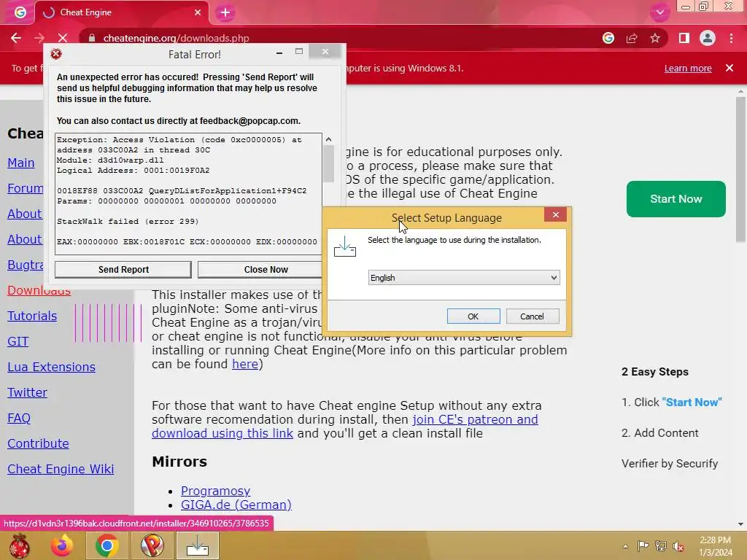747x560 pixels.
Task: Show hidden tray icons arrow
Action: click(625, 546)
